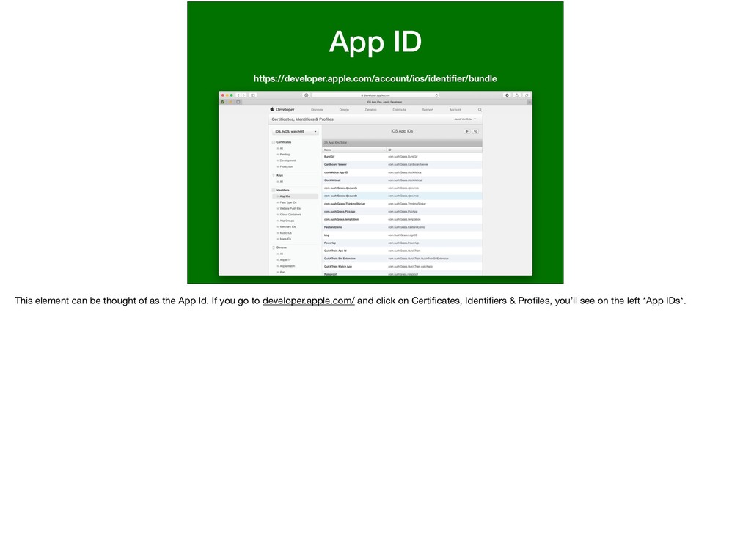Screen dimensions: 751x560
Task: Click the Devices section icon in the sidebar
Action: tap(274, 248)
